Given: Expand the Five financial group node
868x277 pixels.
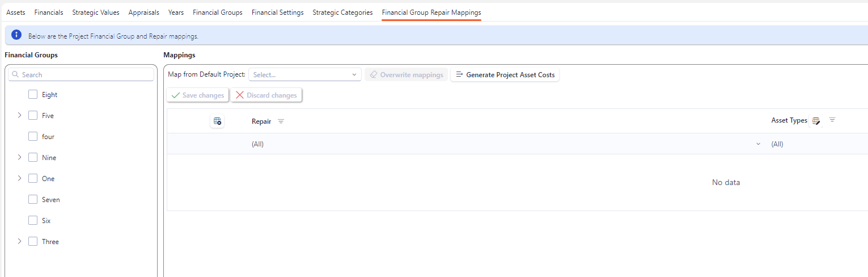Looking at the screenshot, I should click(19, 116).
